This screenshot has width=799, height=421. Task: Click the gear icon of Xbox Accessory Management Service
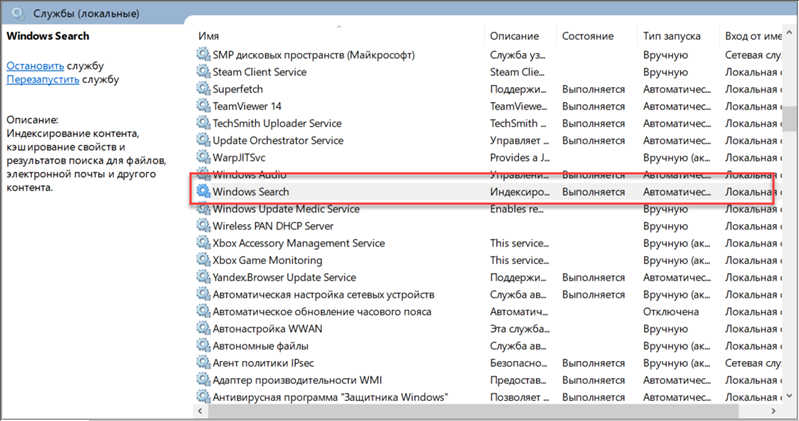[x=203, y=243]
